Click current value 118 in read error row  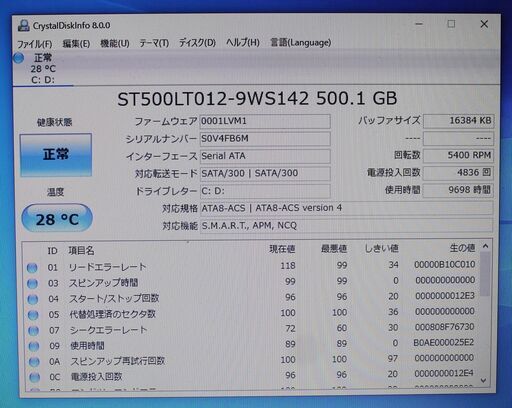tap(288, 266)
